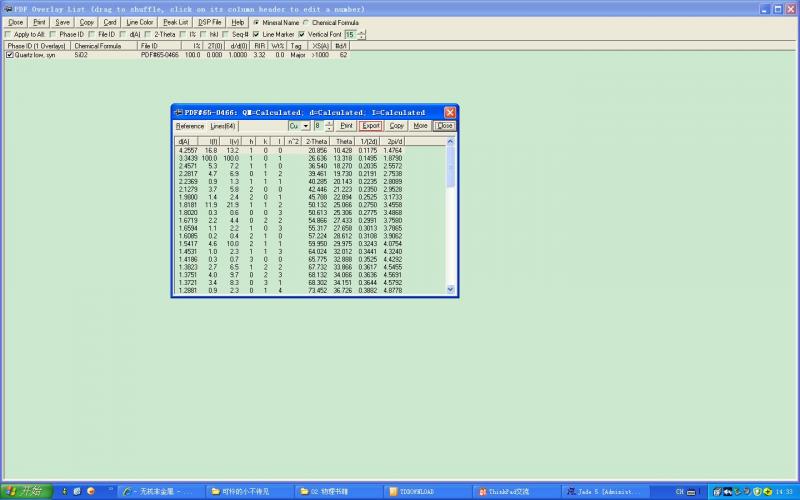This screenshot has height=500, width=800.
Task: Click the d(A) column header in lines table
Action: click(x=186, y=142)
